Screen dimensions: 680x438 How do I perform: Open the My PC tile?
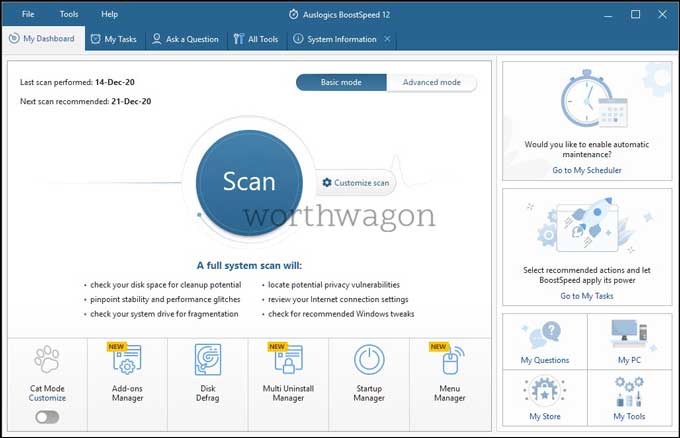(630, 341)
